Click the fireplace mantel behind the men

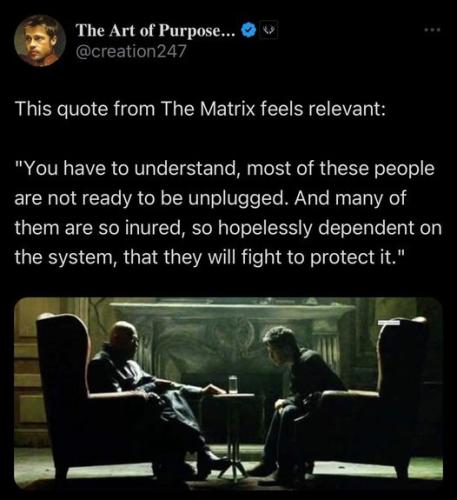[233, 308]
